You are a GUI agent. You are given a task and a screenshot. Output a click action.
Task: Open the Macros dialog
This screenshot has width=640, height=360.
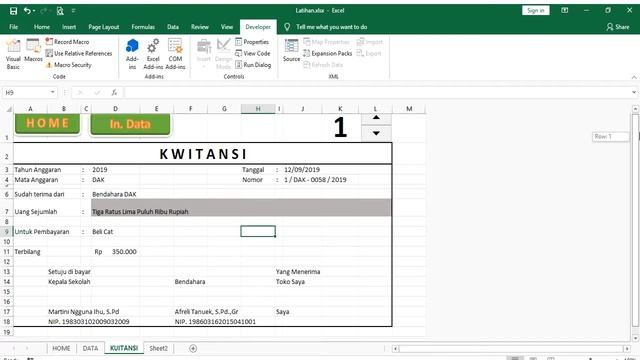click(33, 51)
